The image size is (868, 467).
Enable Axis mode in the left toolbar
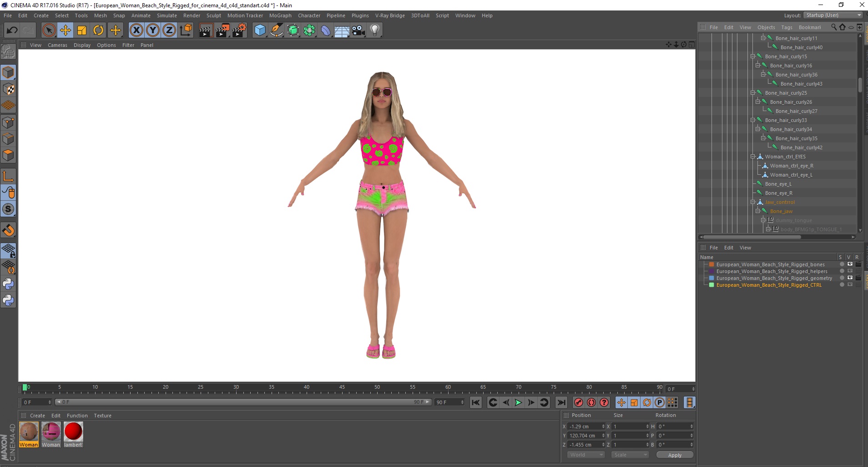tap(8, 176)
